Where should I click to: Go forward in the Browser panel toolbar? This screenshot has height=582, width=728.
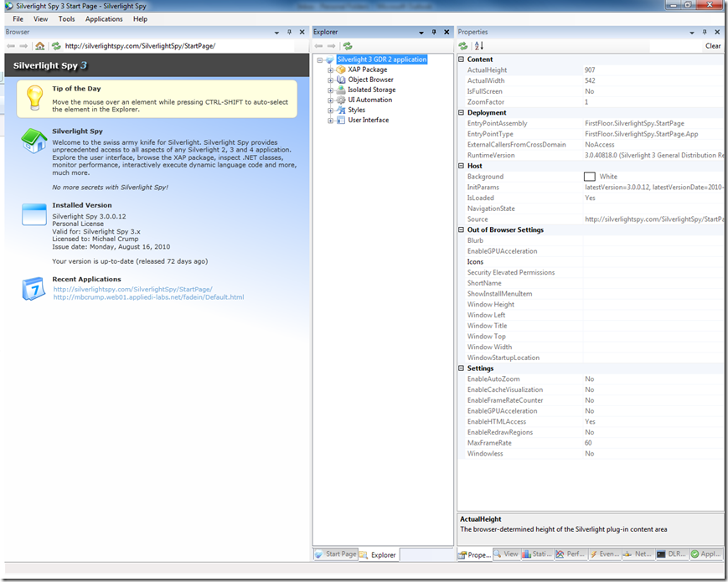click(23, 46)
